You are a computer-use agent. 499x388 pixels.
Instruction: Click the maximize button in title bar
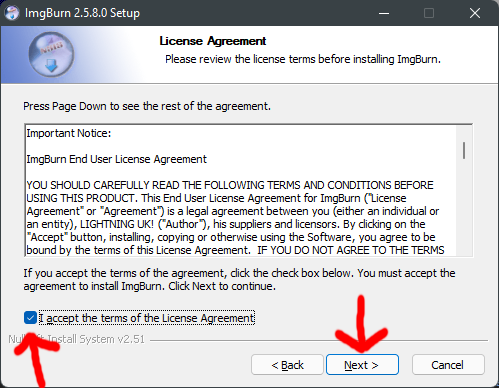(x=429, y=13)
